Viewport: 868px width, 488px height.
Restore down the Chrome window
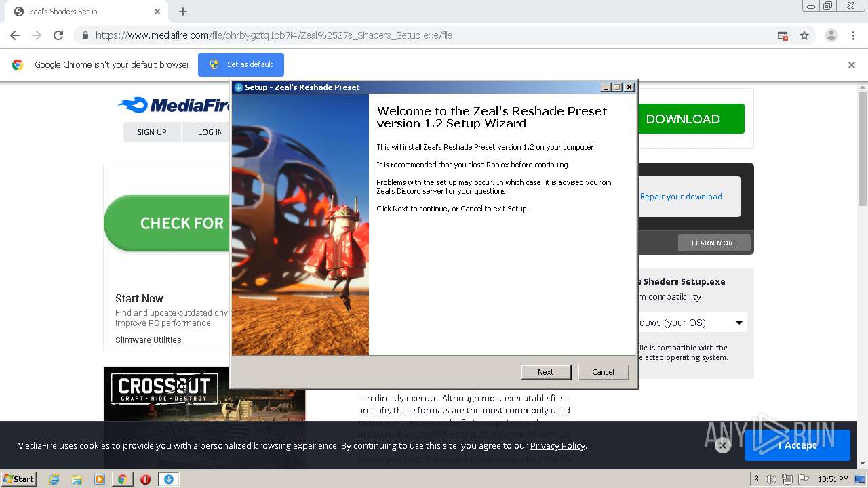pyautogui.click(x=827, y=6)
